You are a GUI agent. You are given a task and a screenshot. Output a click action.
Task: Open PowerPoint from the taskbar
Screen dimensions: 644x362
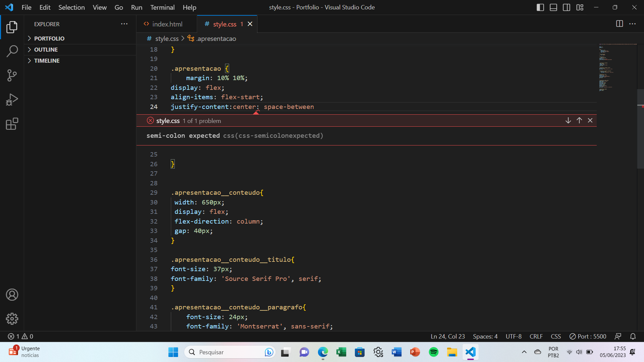415,352
